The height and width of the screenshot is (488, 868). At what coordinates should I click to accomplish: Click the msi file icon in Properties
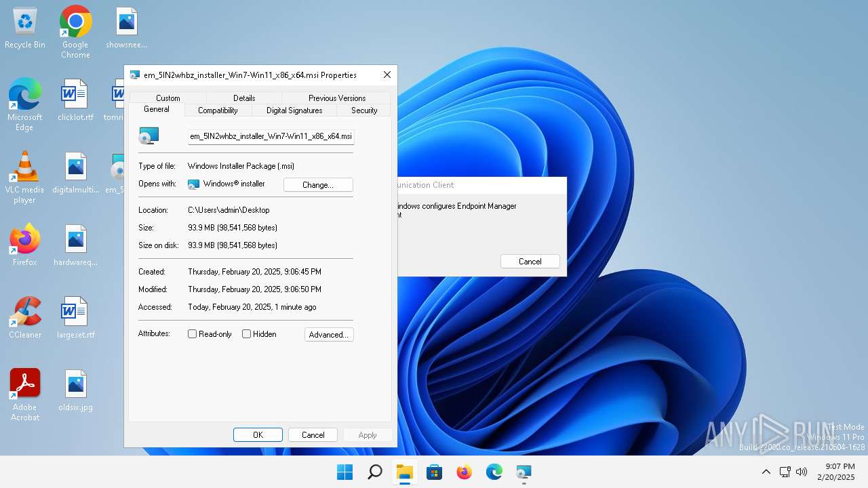click(149, 136)
